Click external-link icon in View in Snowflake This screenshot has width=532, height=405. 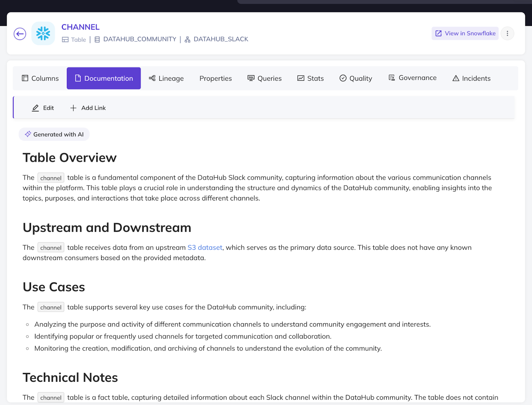[x=439, y=33]
